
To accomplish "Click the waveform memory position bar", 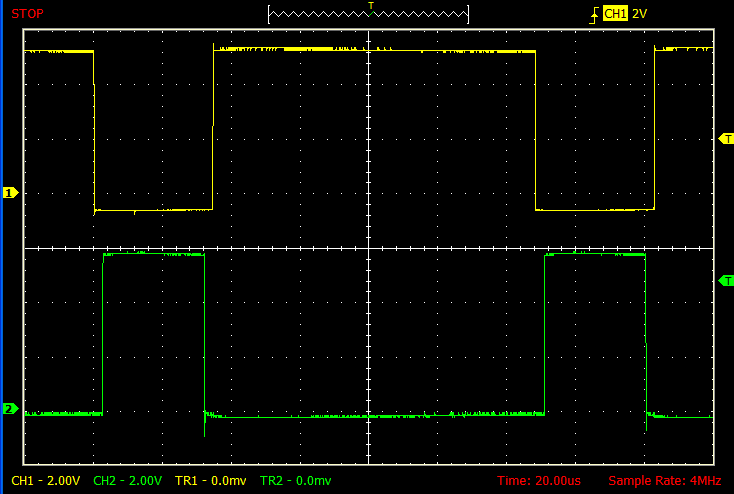I will click(x=368, y=14).
